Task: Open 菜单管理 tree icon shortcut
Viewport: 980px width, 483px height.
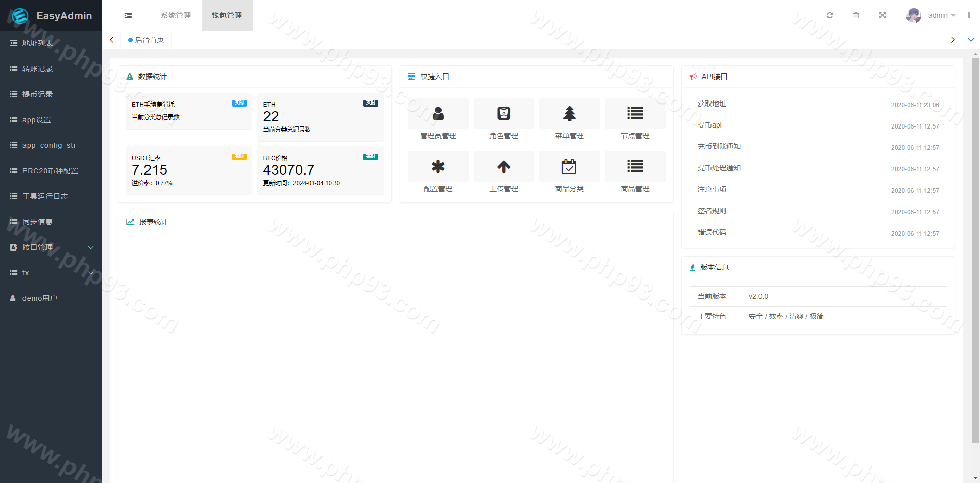Action: 569,113
